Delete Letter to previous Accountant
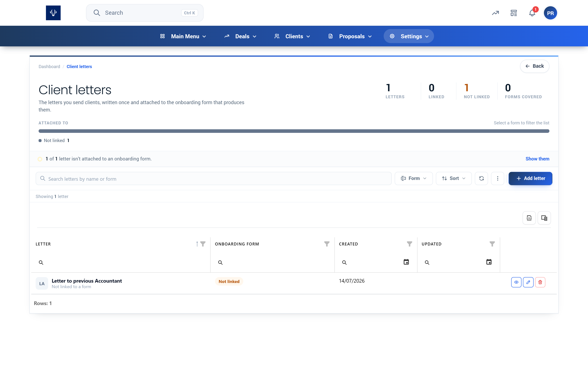The height and width of the screenshot is (368, 588). [x=540, y=282]
